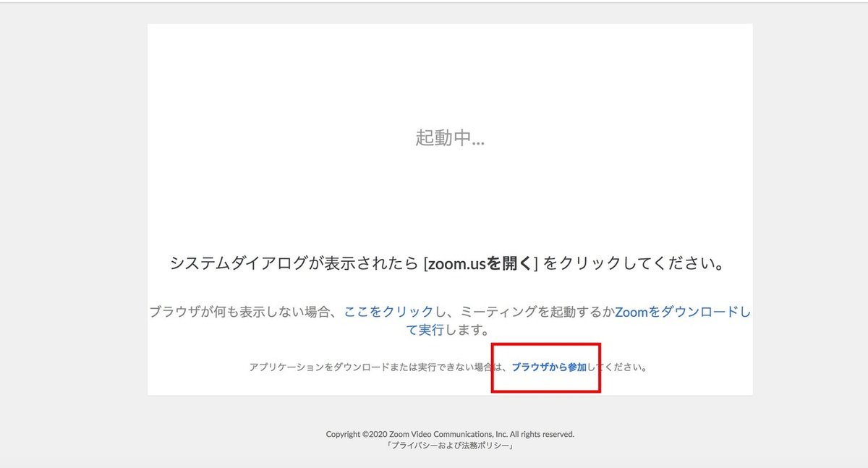Click Zoomをダウンロードして to download the Zoom client

coord(683,312)
